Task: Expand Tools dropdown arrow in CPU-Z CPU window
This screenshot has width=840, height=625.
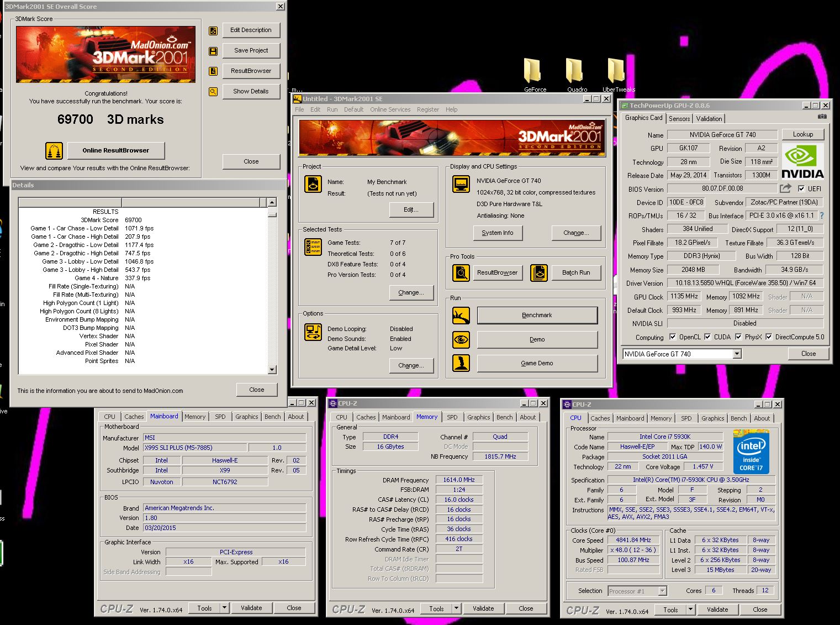Action: pos(690,610)
